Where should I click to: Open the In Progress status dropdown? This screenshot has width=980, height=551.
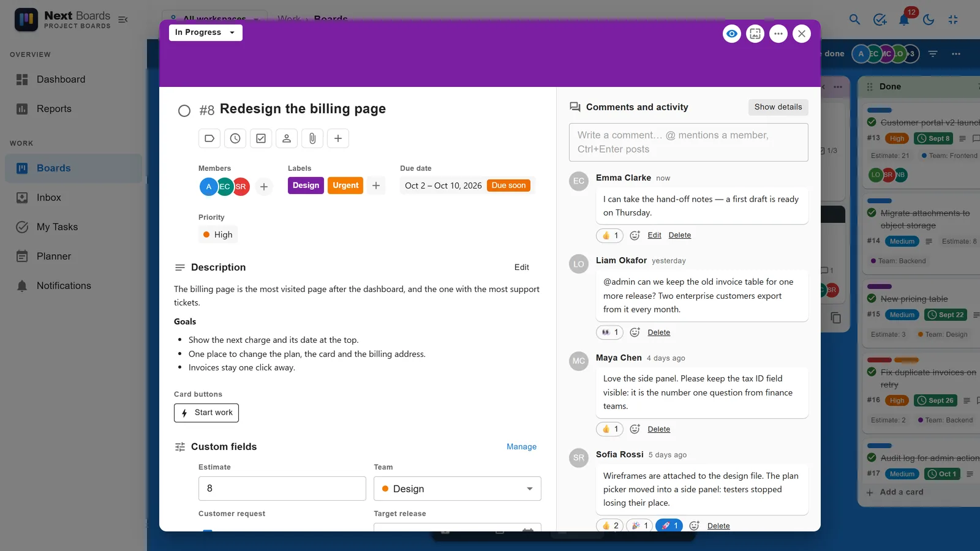point(206,32)
